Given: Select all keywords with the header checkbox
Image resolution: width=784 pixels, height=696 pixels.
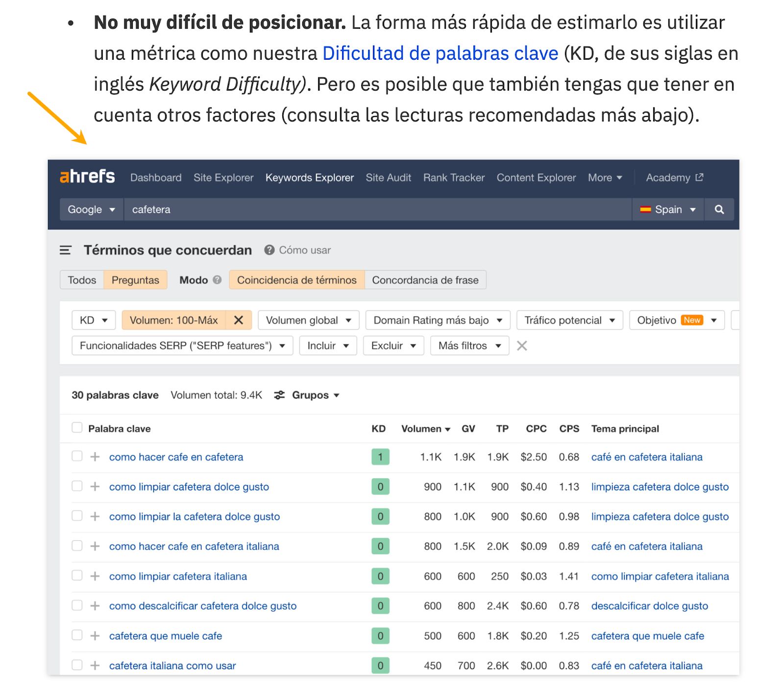Looking at the screenshot, I should coord(77,427).
